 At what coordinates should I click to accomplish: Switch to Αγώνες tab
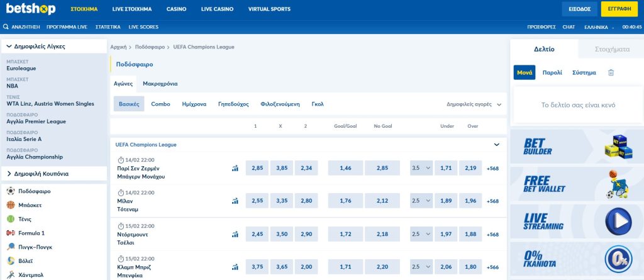[x=123, y=84]
